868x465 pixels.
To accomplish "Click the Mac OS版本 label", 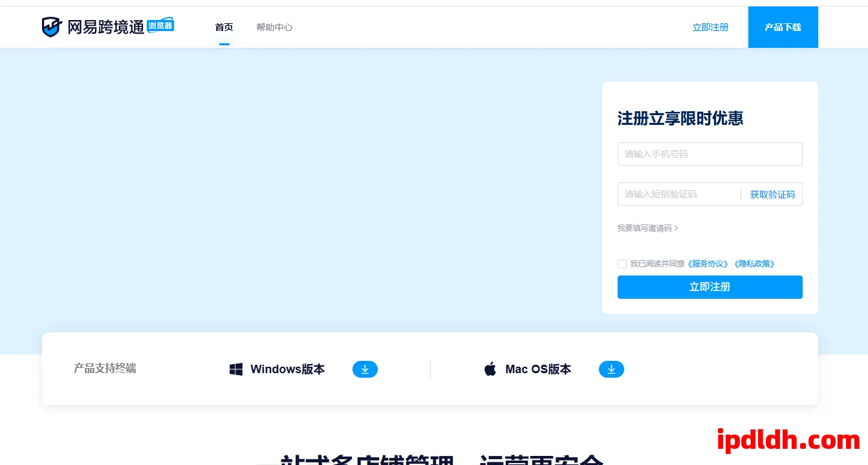I will click(538, 369).
